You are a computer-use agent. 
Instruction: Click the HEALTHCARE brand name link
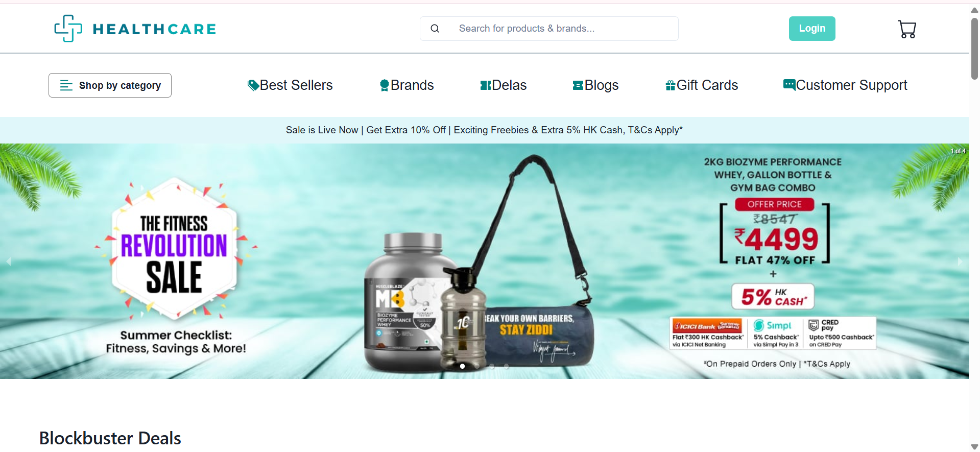pos(154,29)
